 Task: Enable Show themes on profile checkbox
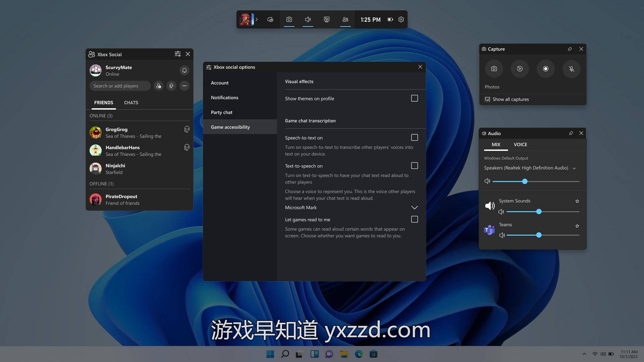pyautogui.click(x=415, y=98)
